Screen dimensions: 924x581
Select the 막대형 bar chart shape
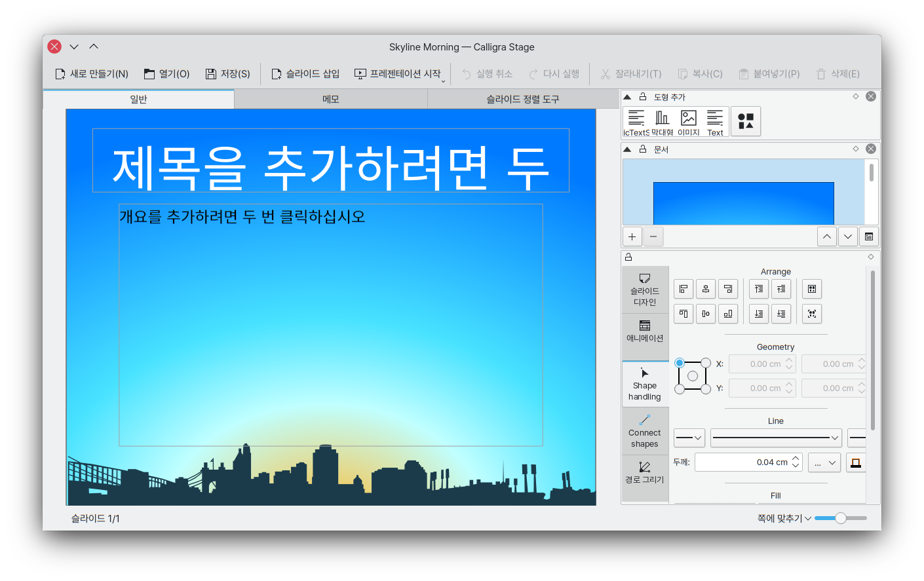point(662,122)
